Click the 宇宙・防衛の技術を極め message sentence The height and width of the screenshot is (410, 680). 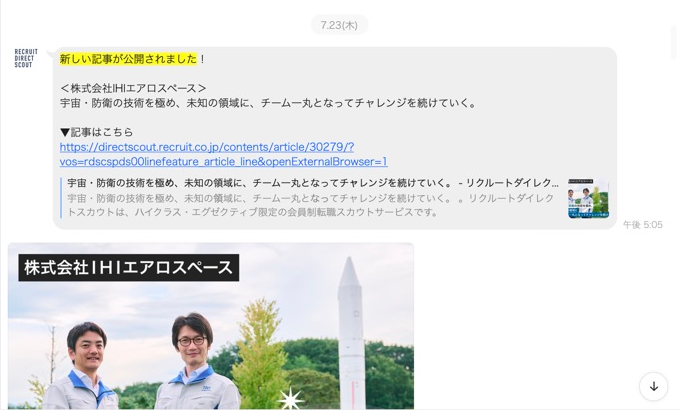point(268,103)
